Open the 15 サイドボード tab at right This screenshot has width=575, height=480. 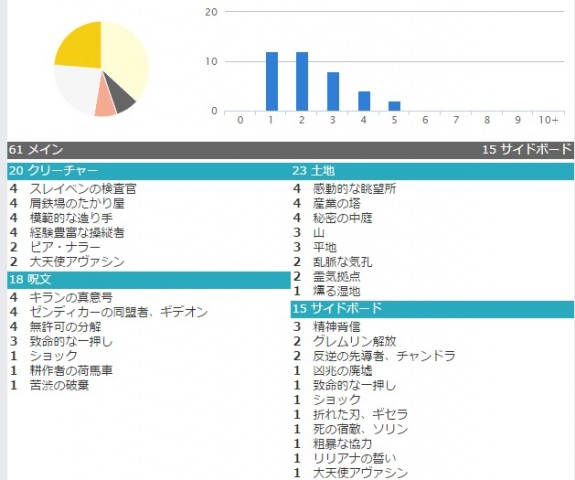click(x=527, y=150)
